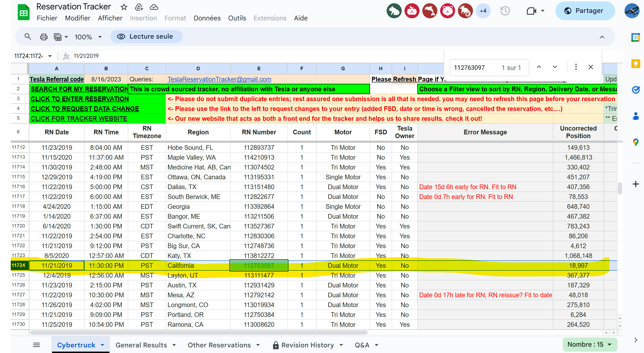Switch to the Q&A sheet

point(362,345)
